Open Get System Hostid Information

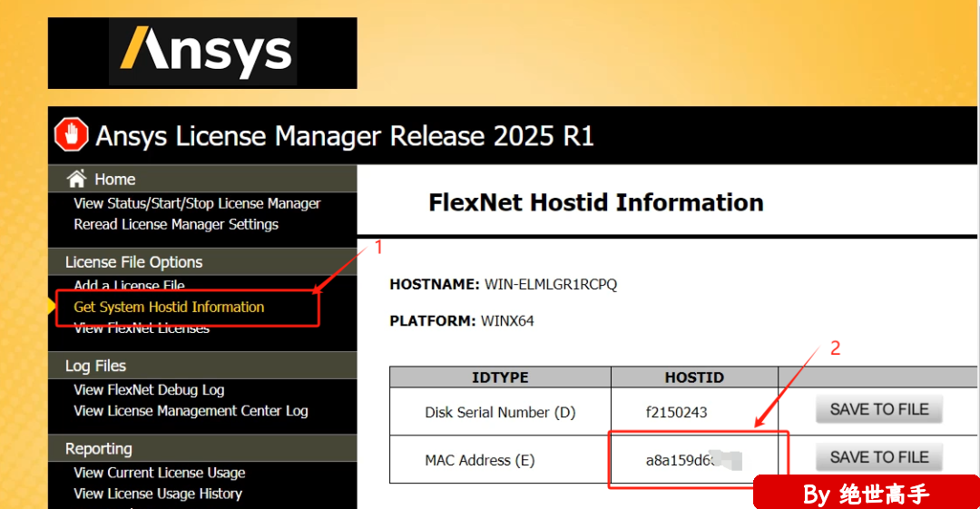[169, 307]
